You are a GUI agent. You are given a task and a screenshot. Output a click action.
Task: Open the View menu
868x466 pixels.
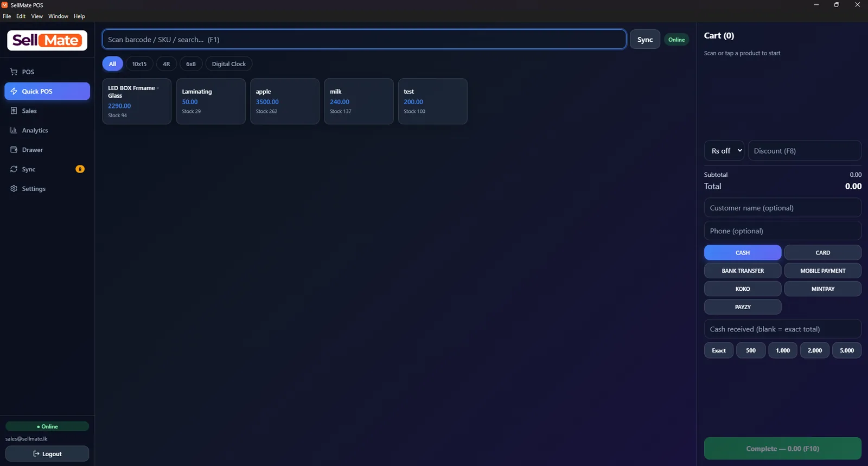pyautogui.click(x=37, y=16)
